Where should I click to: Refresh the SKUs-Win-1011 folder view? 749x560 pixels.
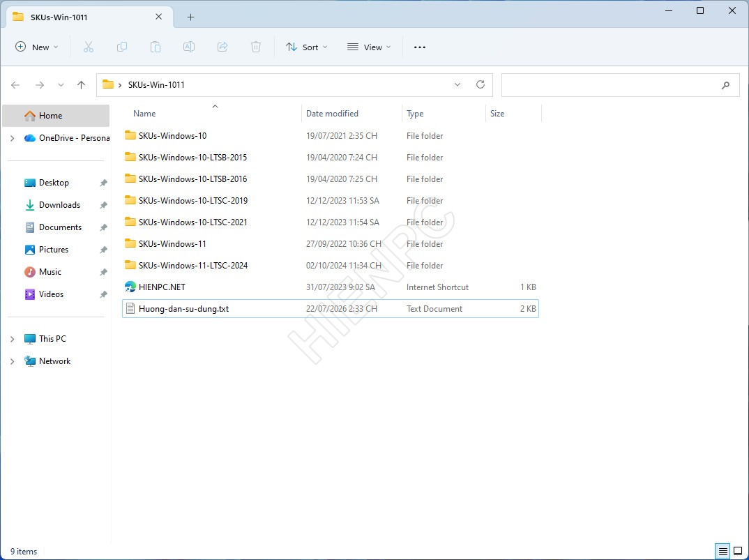point(481,84)
